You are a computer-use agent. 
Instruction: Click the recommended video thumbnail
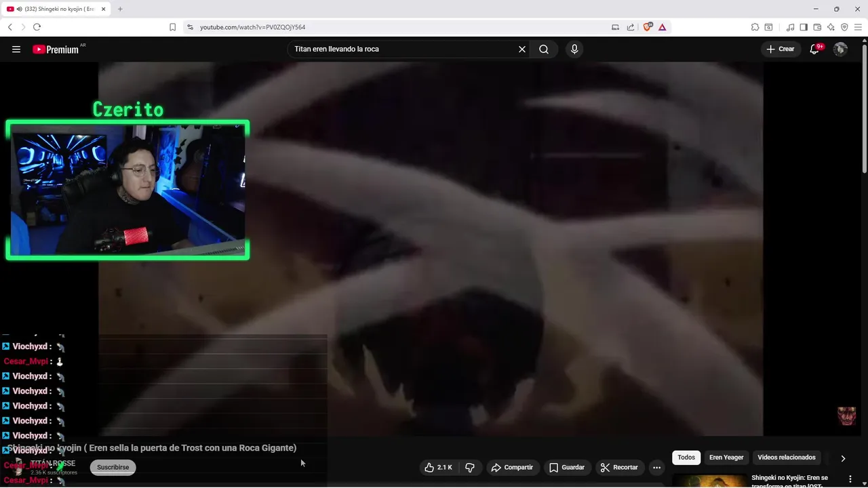pyautogui.click(x=709, y=481)
